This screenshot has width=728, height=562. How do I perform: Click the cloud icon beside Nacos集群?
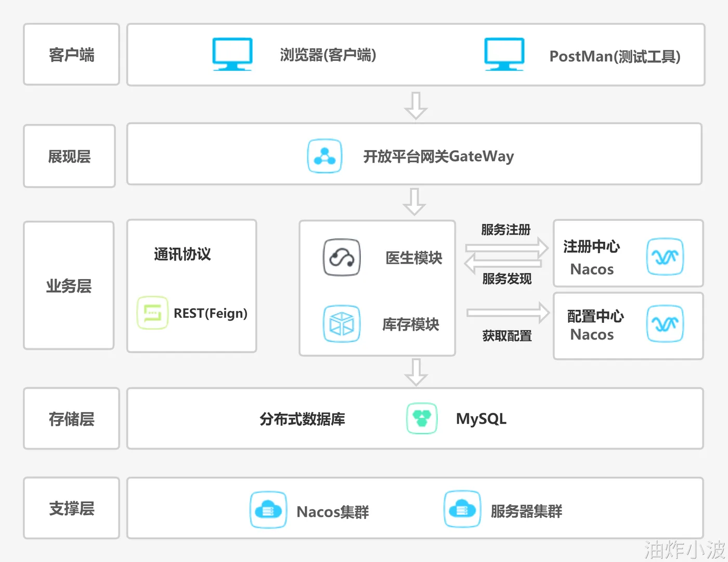click(x=268, y=509)
